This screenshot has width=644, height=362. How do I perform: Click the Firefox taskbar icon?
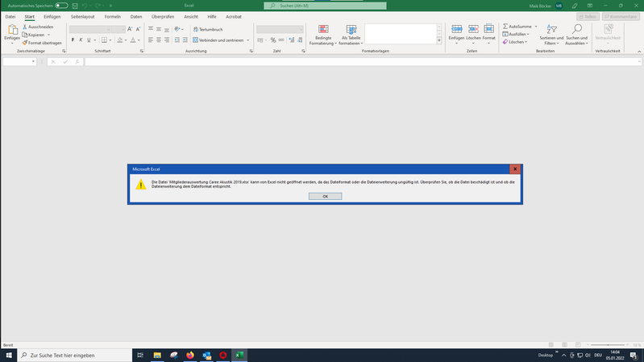pyautogui.click(x=189, y=355)
